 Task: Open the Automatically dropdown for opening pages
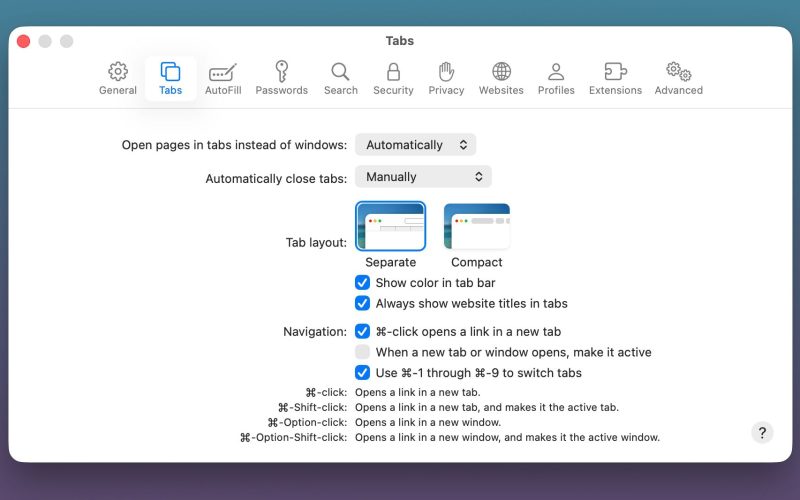point(416,145)
